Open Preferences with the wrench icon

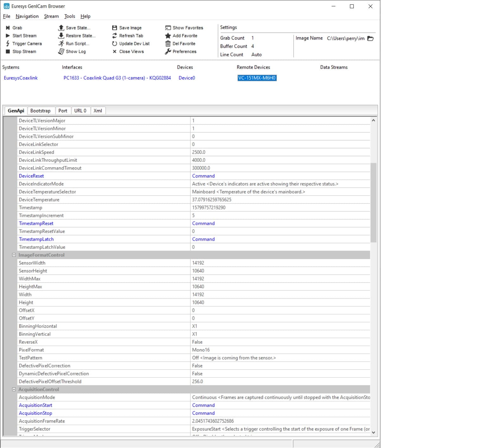click(x=168, y=52)
